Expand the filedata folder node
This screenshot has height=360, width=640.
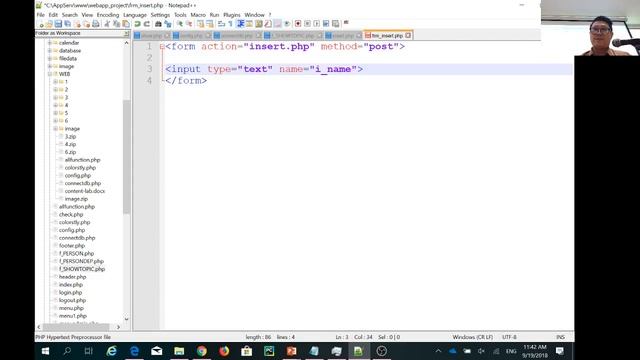tap(49, 58)
